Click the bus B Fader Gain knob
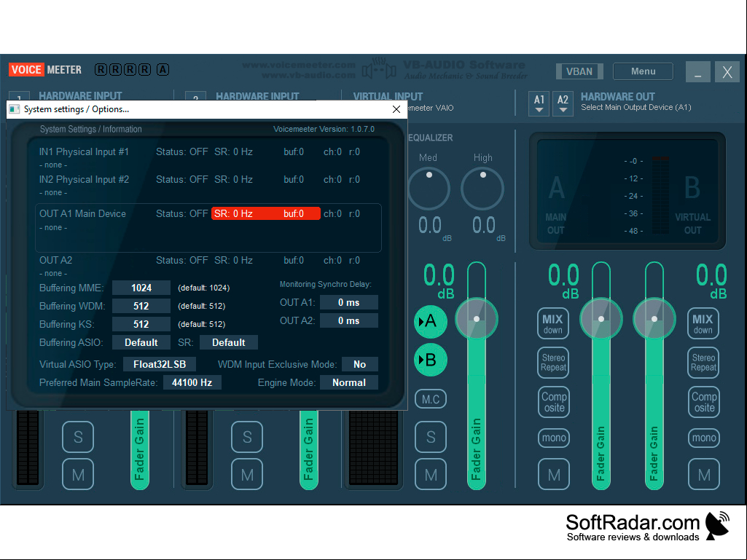Screen dimensions: 747x560 [x=654, y=319]
